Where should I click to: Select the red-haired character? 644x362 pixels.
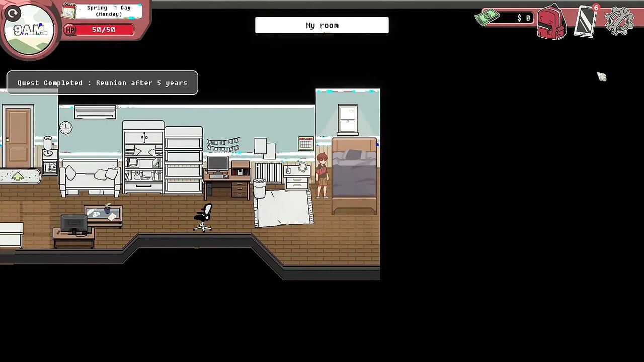coord(322,175)
